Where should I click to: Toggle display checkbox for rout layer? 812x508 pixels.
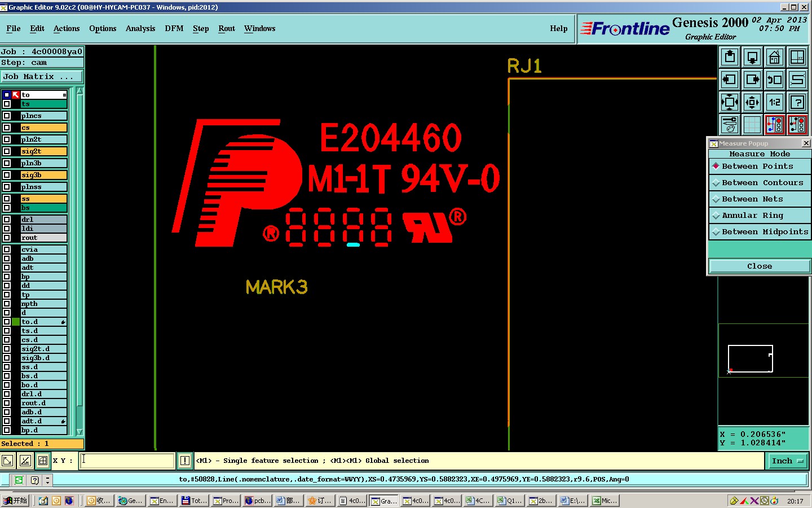pos(7,238)
